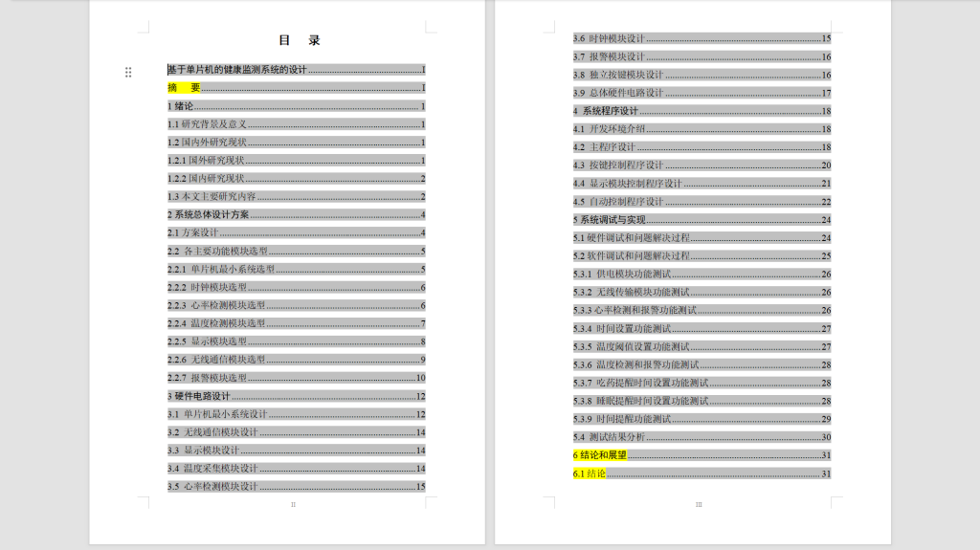The image size is (980, 550).
Task: Select the 4 系统程序设计 chapter entry
Action: pyautogui.click(x=606, y=111)
